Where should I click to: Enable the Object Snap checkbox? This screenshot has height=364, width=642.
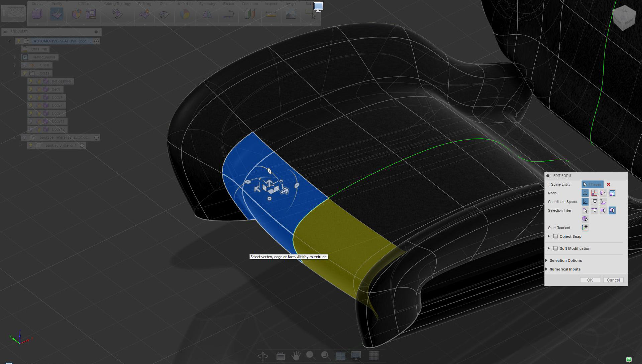[555, 236]
